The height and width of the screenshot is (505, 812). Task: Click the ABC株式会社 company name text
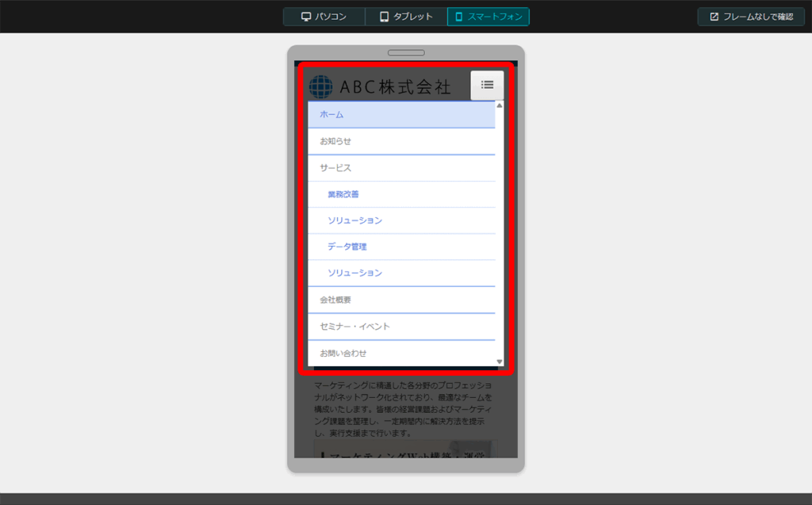click(x=395, y=86)
